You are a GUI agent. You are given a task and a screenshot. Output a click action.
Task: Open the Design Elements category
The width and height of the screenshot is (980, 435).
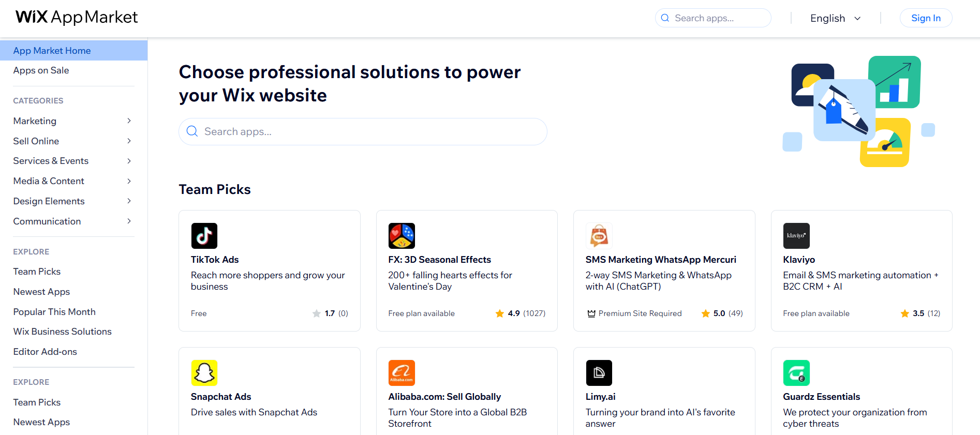49,201
